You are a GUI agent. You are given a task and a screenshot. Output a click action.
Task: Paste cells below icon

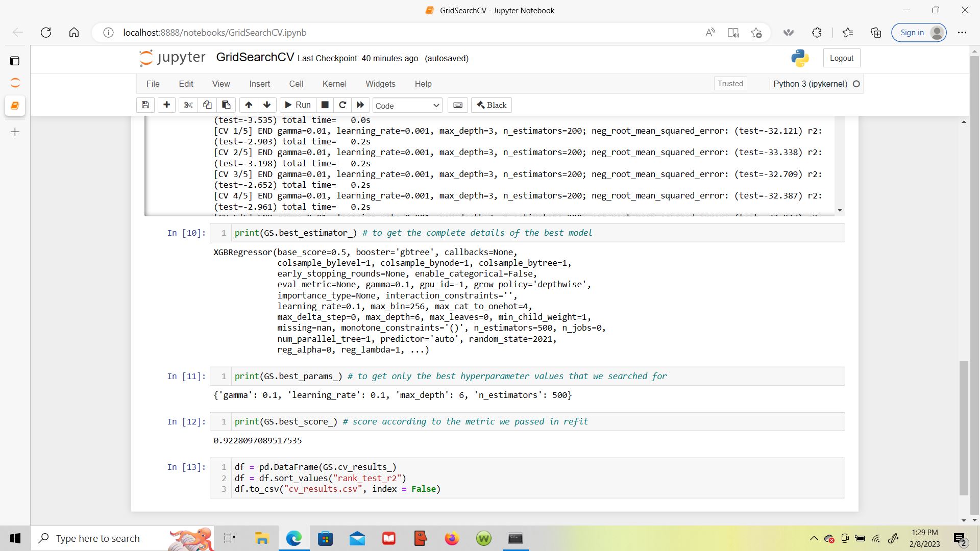pos(226,105)
